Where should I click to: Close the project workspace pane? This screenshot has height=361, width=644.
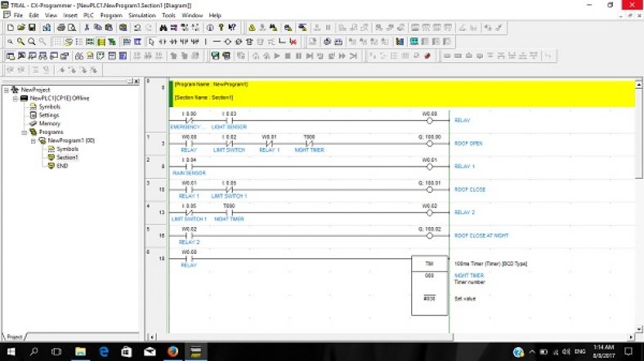pyautogui.click(x=136, y=81)
